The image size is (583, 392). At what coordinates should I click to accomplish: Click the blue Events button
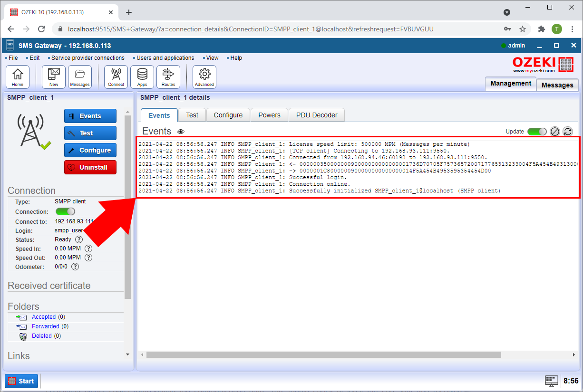[x=90, y=116]
